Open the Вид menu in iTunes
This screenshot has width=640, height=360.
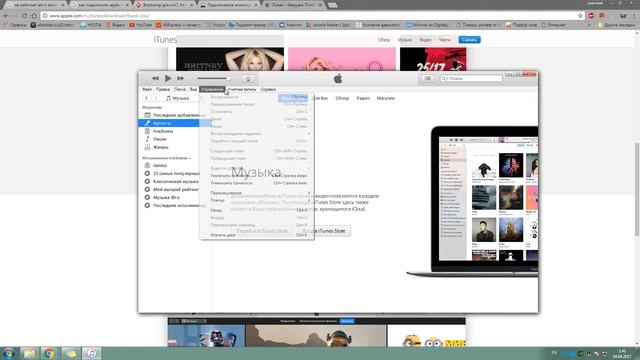(193, 89)
